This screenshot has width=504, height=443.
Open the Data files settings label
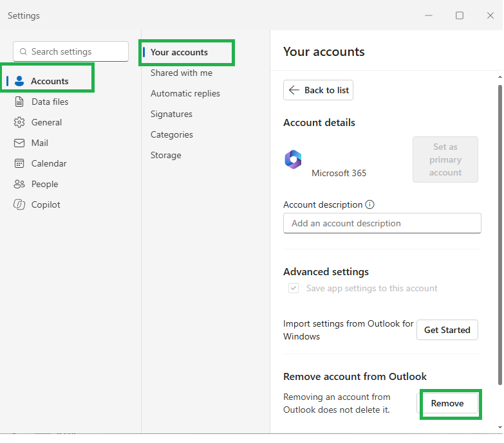point(50,102)
